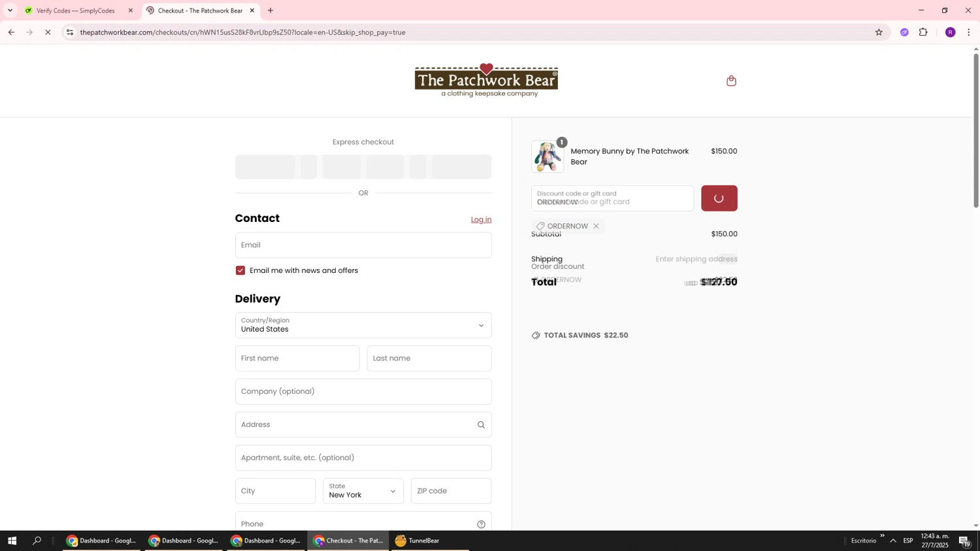Remove the ORDERNOW discount tag
Screen dimensions: 980x551
[596, 227]
